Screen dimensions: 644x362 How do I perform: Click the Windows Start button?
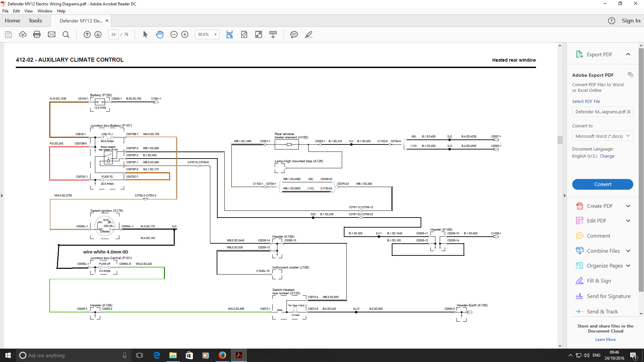(x=8, y=355)
